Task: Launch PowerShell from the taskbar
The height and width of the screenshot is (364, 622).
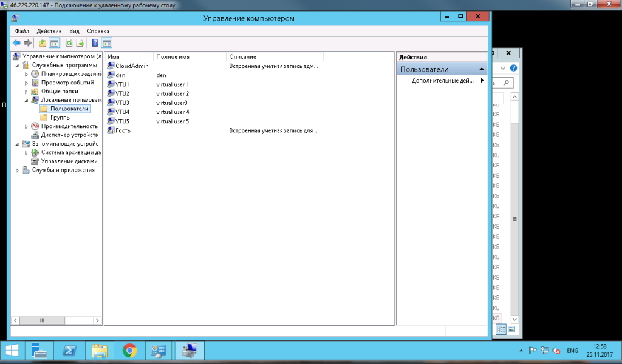Action: [x=69, y=351]
